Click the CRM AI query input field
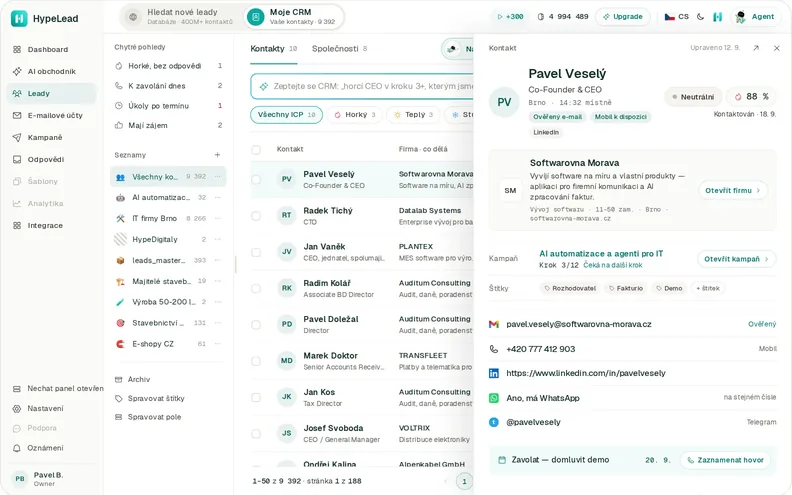 362,86
